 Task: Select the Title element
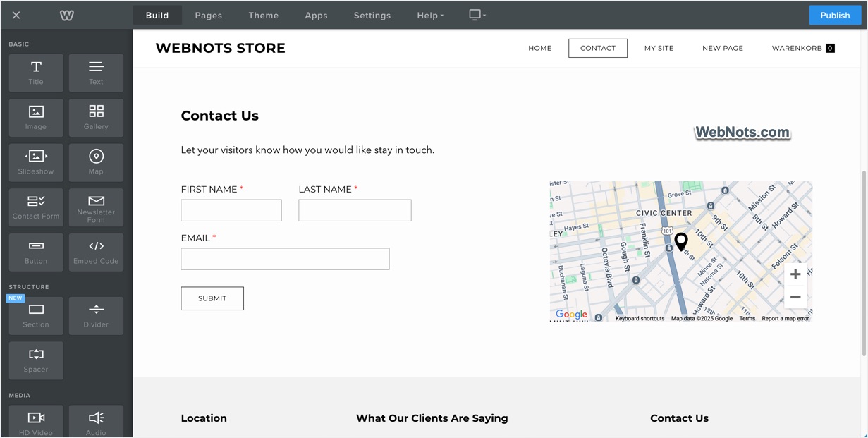tap(36, 73)
